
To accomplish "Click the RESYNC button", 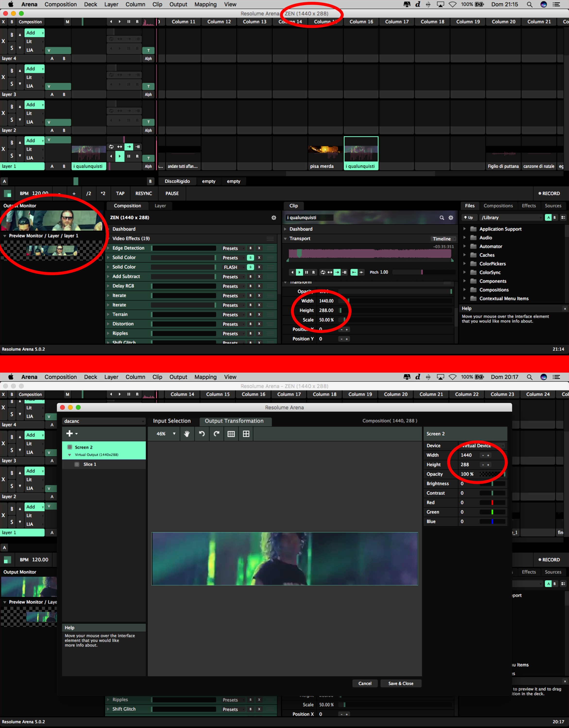I will (x=144, y=193).
